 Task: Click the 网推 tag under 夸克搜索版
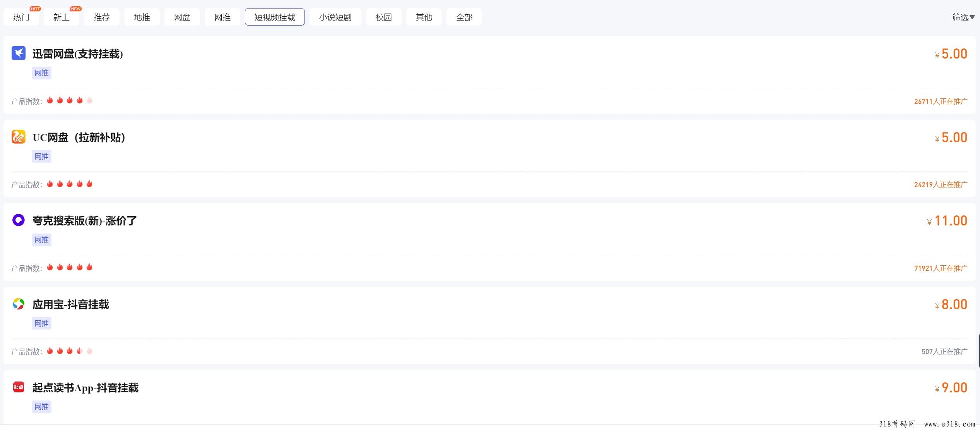point(41,240)
